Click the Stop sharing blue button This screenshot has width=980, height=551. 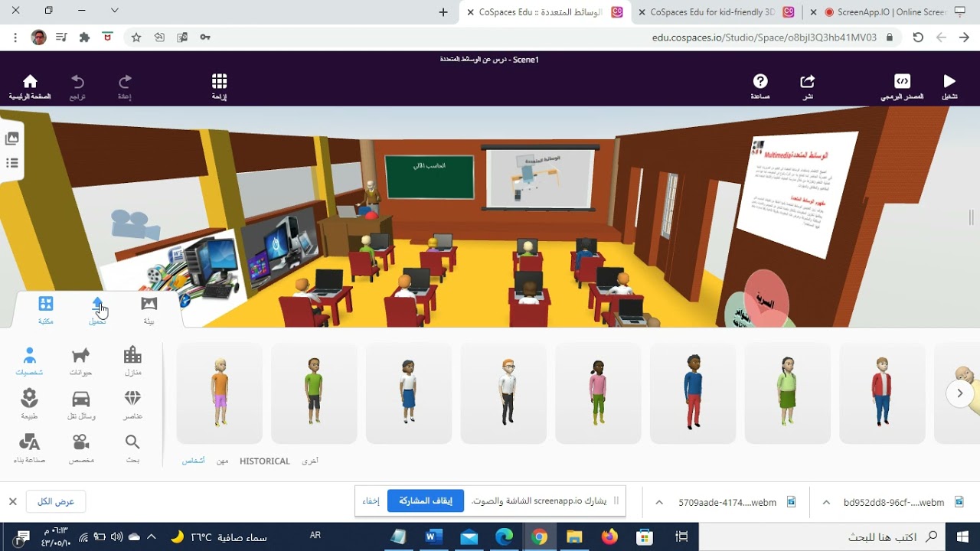coord(426,501)
